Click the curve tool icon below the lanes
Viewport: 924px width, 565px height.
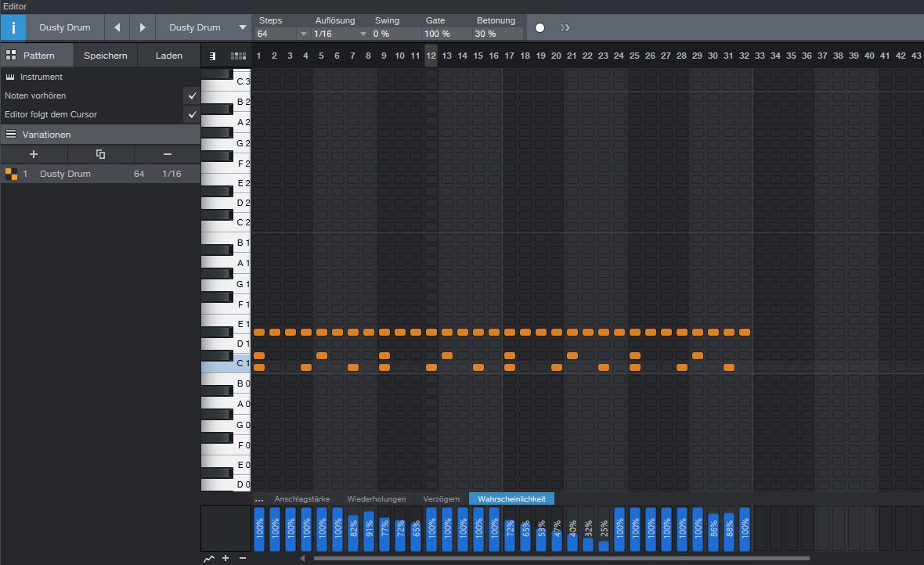pyautogui.click(x=208, y=558)
